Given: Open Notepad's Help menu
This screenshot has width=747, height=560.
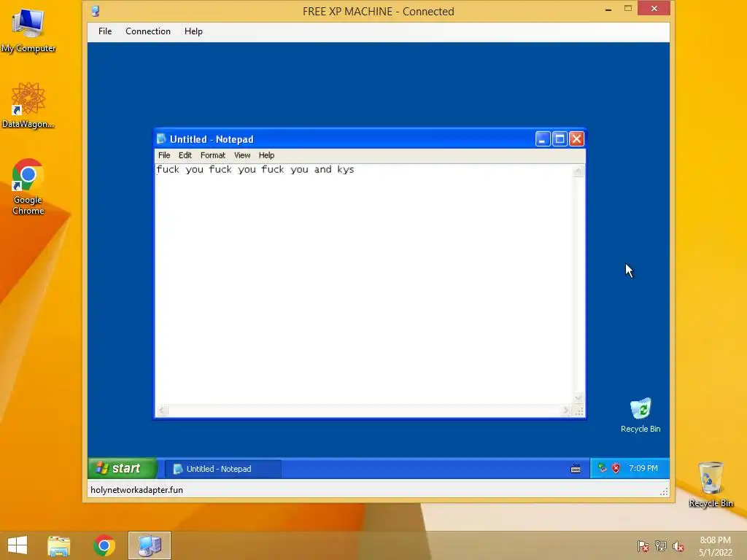Looking at the screenshot, I should point(266,155).
